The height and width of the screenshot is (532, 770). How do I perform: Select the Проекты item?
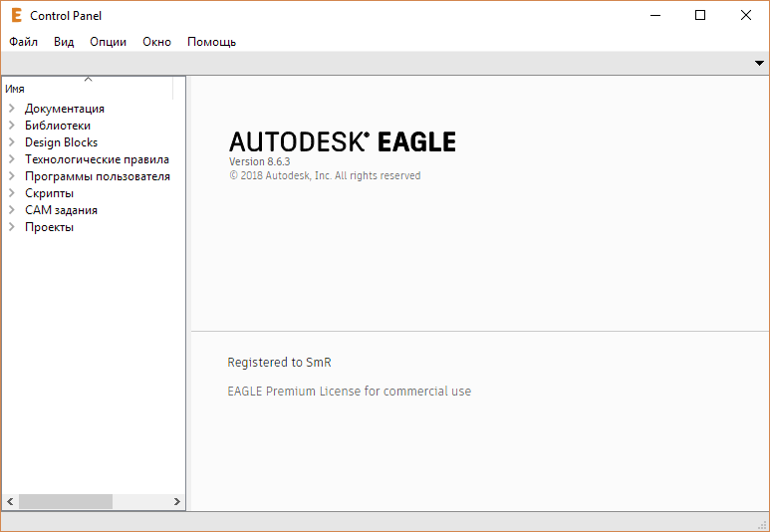click(x=49, y=227)
